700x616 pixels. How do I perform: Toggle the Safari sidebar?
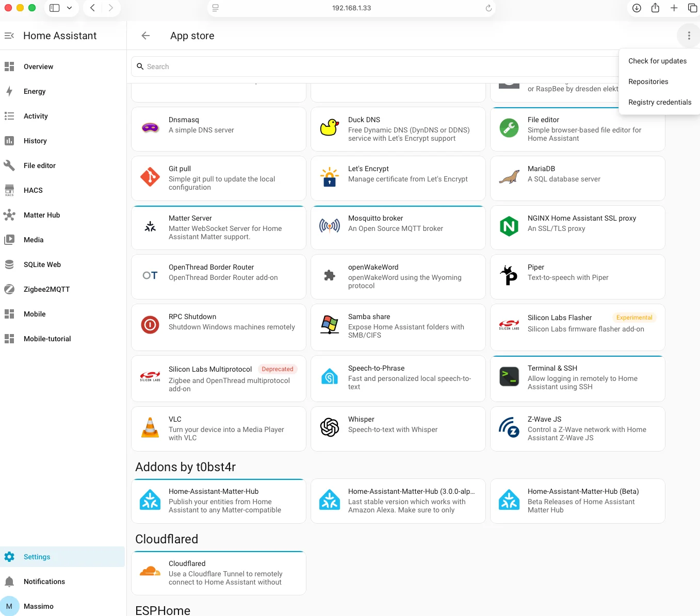pos(54,8)
